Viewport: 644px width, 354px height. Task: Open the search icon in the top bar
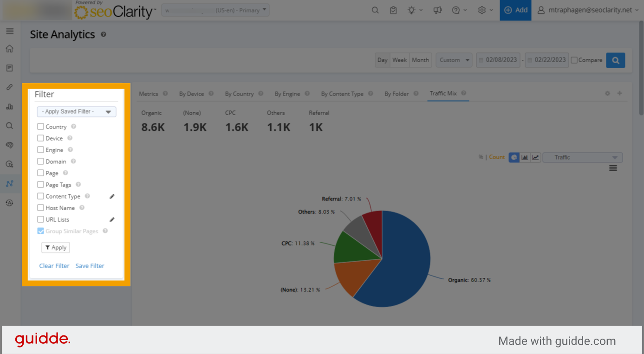pos(375,10)
